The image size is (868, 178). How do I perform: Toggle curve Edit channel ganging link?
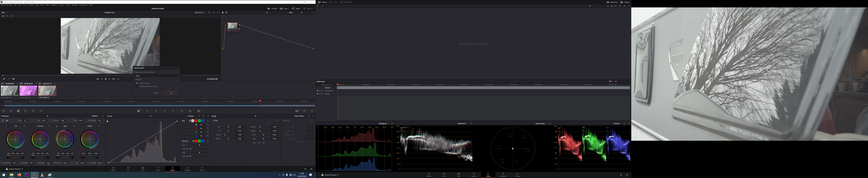[x=190, y=121]
